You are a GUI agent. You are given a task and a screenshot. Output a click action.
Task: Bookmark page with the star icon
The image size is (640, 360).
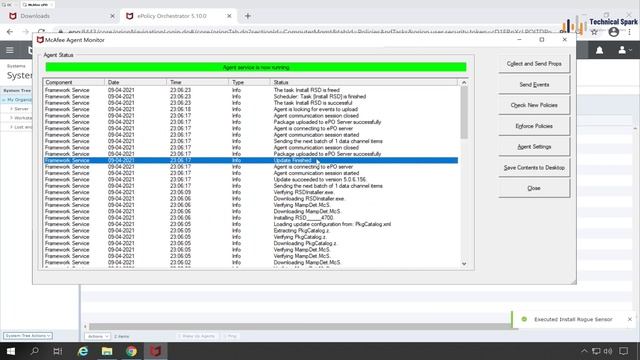pyautogui.click(x=595, y=32)
